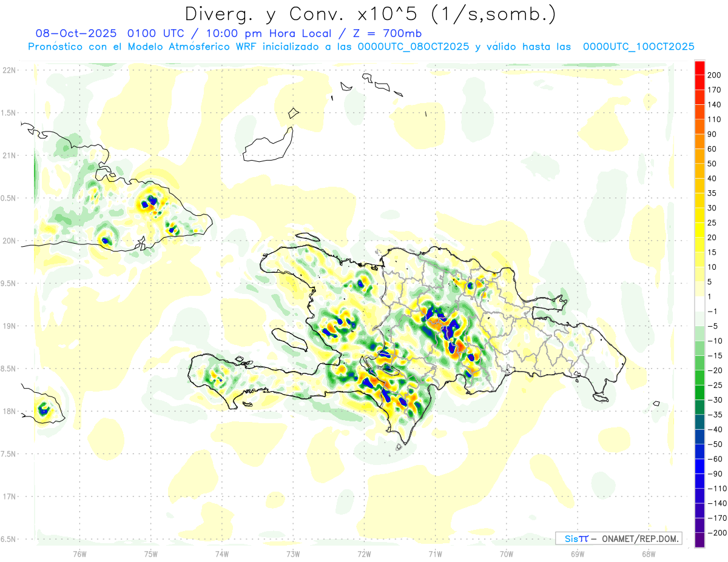Screen dimensions: 728x562
Task: Click the -40 value on the color scale
Action: pos(714,429)
